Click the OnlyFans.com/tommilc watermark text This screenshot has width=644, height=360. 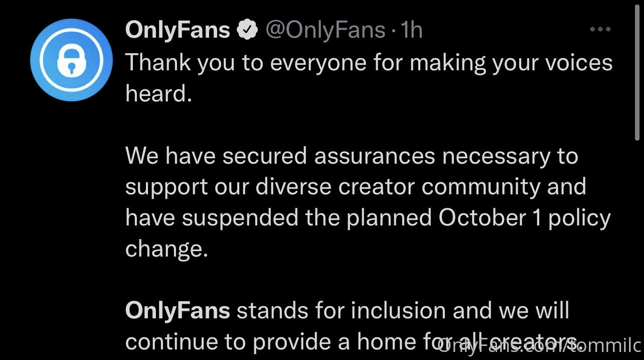point(540,346)
